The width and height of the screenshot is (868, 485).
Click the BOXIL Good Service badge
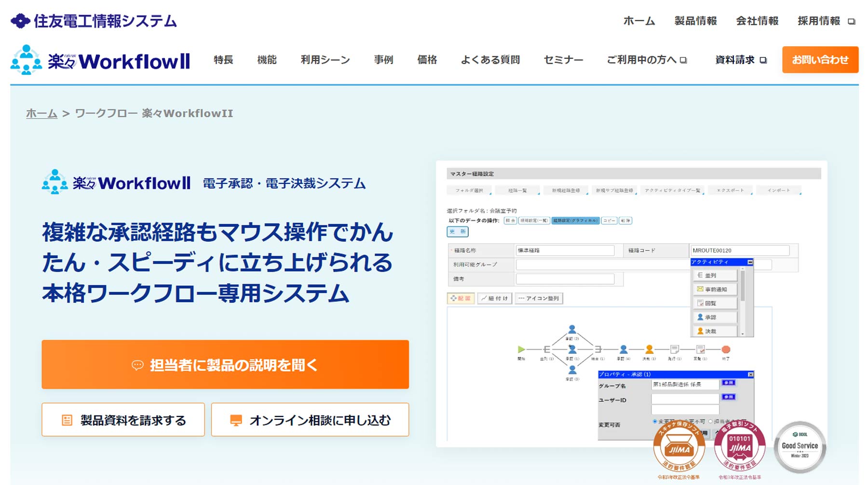(x=800, y=447)
